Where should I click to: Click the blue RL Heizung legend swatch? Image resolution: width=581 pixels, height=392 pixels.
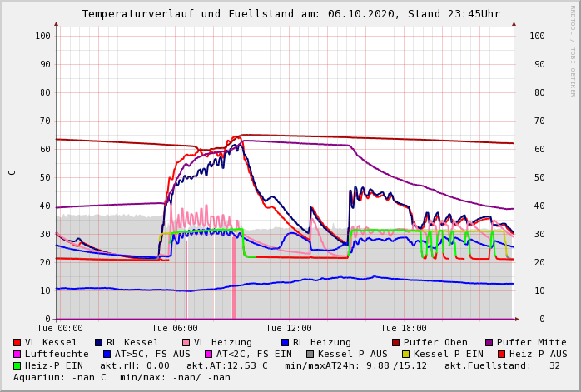pyautogui.click(x=284, y=342)
